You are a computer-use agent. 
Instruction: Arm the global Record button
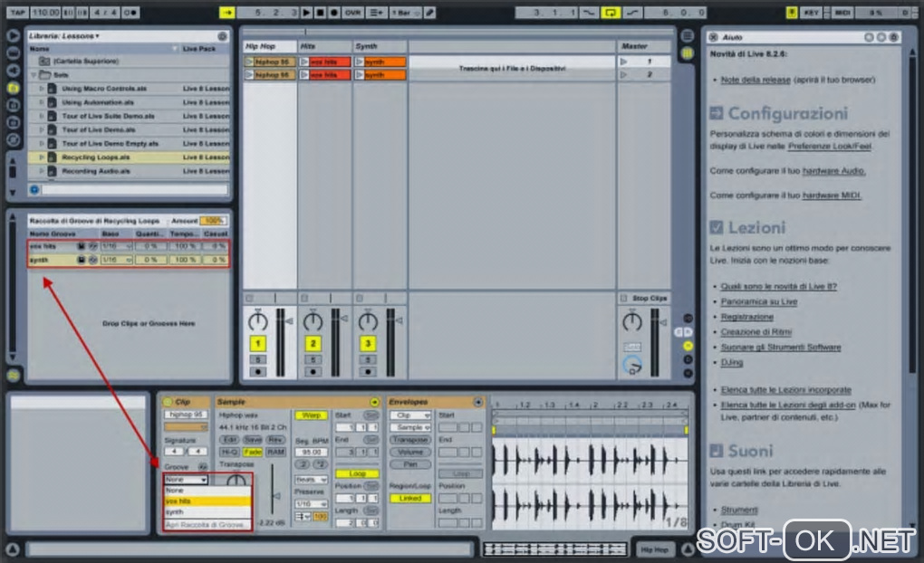pos(333,12)
